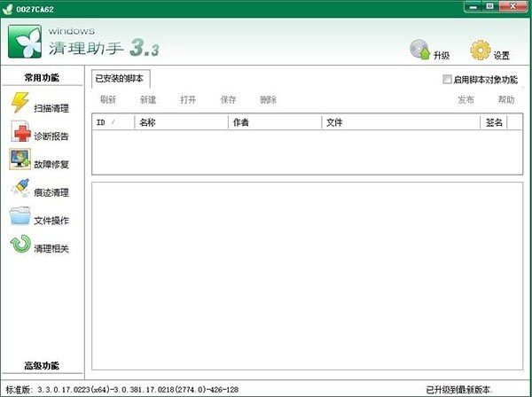Click the 刷新 toolbar button
Screen dimensions: 532x397
108,99
